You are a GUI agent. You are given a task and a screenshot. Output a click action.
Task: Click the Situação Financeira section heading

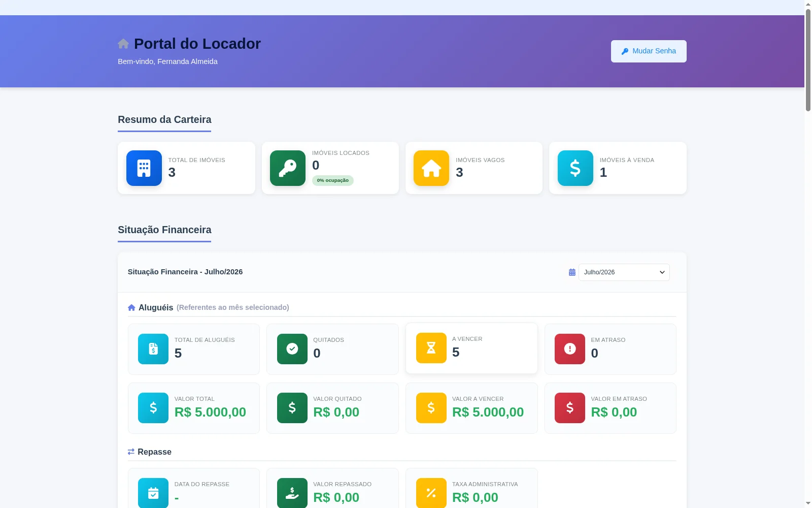click(164, 230)
